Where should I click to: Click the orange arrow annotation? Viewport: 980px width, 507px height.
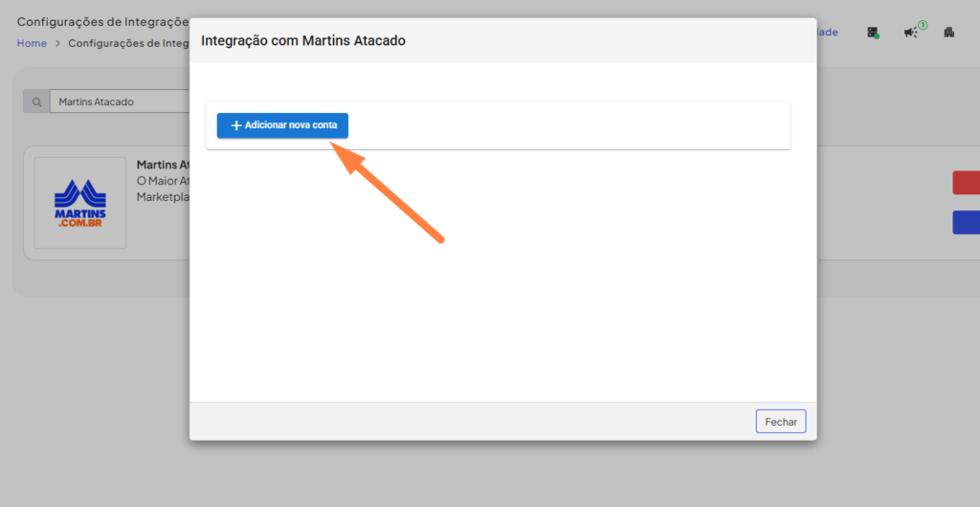[x=390, y=191]
